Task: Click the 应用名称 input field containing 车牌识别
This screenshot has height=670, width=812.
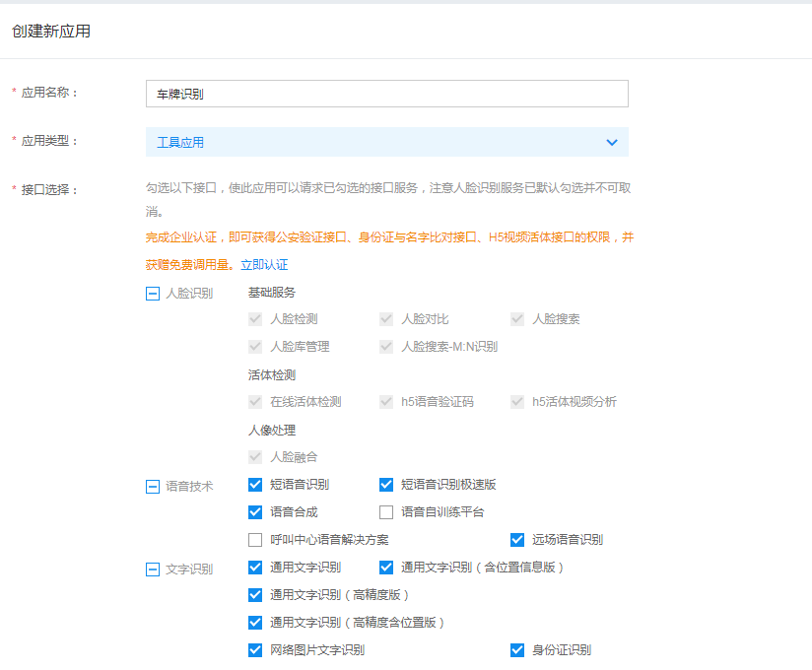Action: (387, 94)
